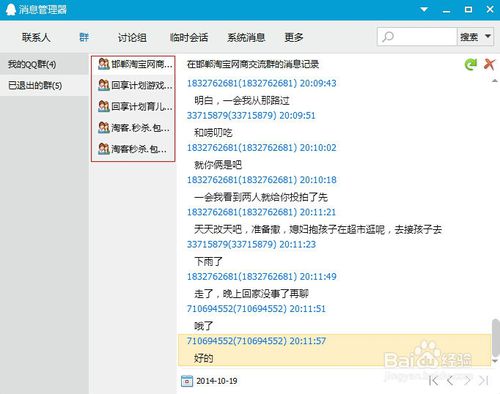
Task: Click the scrollbar down arrow
Action: 495,361
